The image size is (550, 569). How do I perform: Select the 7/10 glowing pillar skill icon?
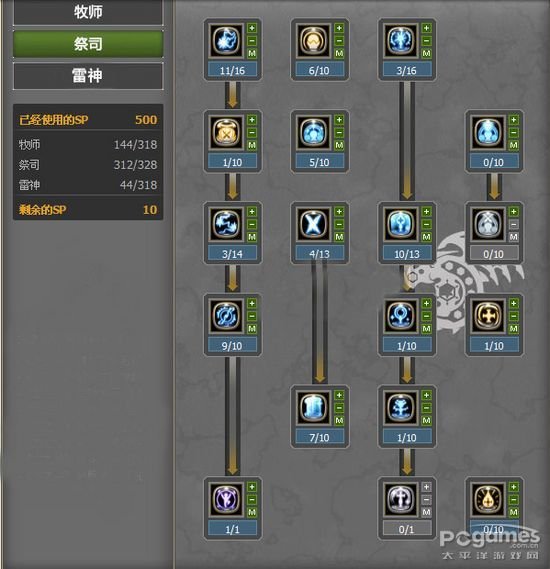pyautogui.click(x=313, y=408)
